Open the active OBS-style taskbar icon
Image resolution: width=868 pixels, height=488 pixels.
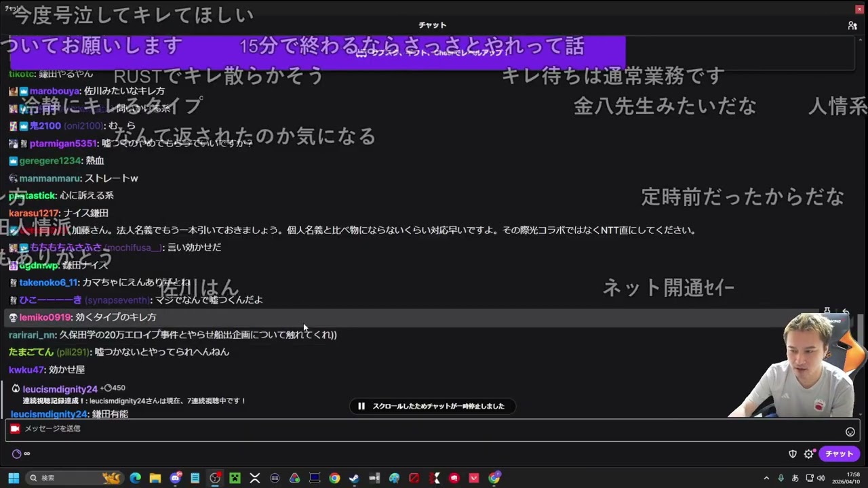(x=215, y=478)
